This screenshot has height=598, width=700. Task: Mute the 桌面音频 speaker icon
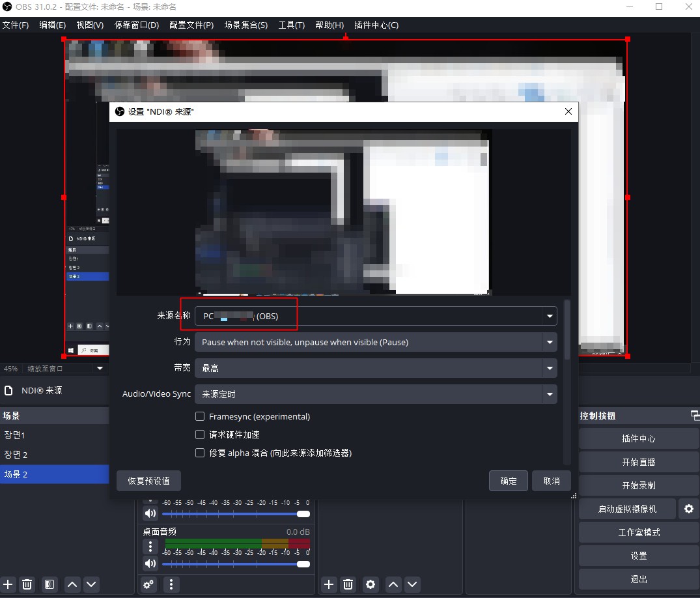pos(150,563)
